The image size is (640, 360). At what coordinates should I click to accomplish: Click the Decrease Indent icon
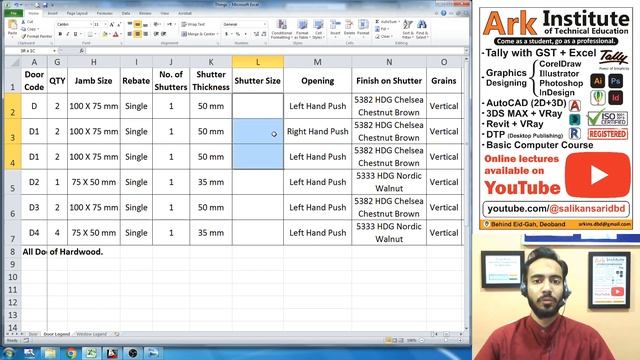156,34
